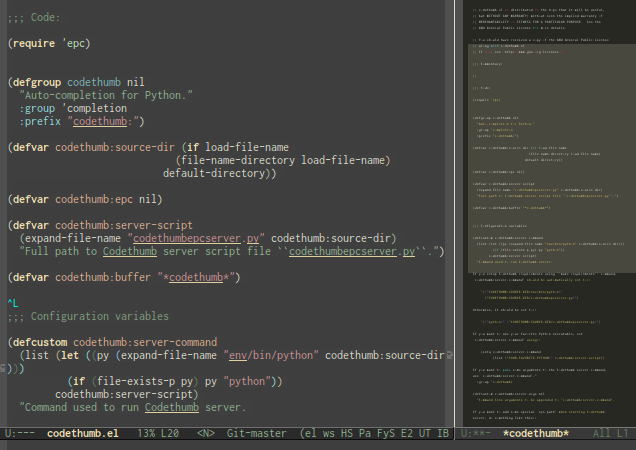636x450 pixels.
Task: Click the wrap arrow glyph before the ))) line
Action: point(3,368)
